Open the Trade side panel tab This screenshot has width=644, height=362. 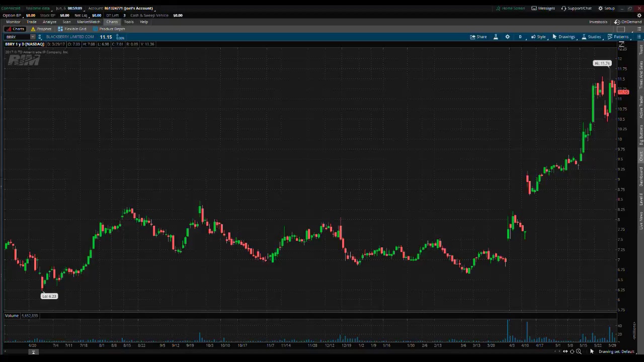[x=641, y=49]
